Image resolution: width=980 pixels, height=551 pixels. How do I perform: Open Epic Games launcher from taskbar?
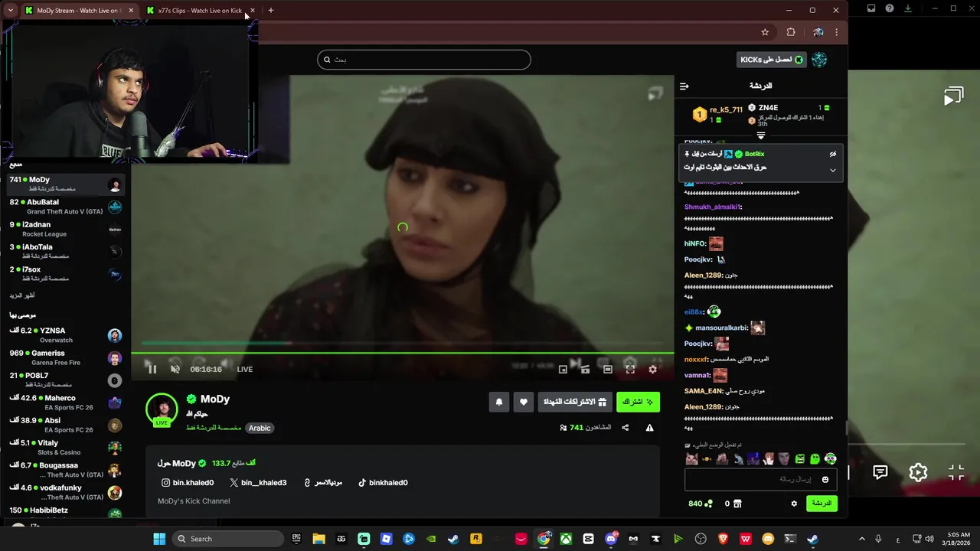click(x=296, y=539)
